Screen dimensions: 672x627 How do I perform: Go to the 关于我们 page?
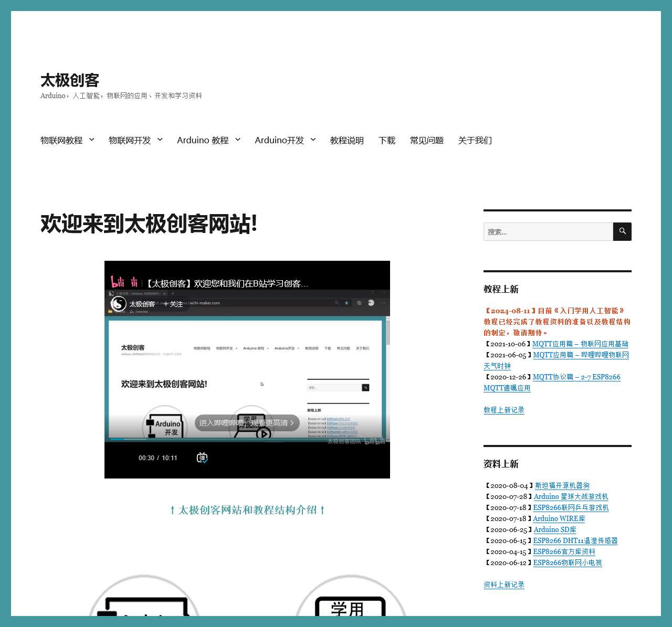(x=475, y=141)
